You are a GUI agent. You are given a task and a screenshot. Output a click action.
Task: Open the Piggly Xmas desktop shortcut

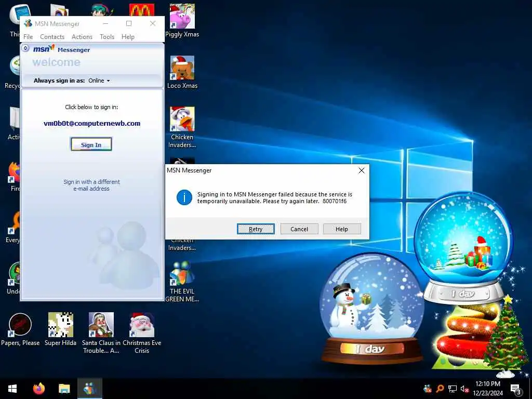pyautogui.click(x=182, y=20)
